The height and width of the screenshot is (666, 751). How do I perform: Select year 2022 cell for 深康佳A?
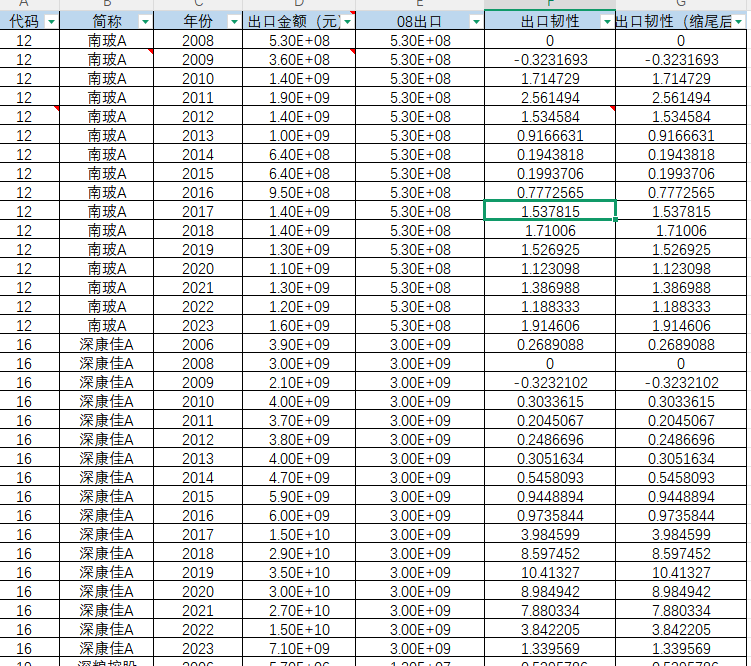coord(198,629)
